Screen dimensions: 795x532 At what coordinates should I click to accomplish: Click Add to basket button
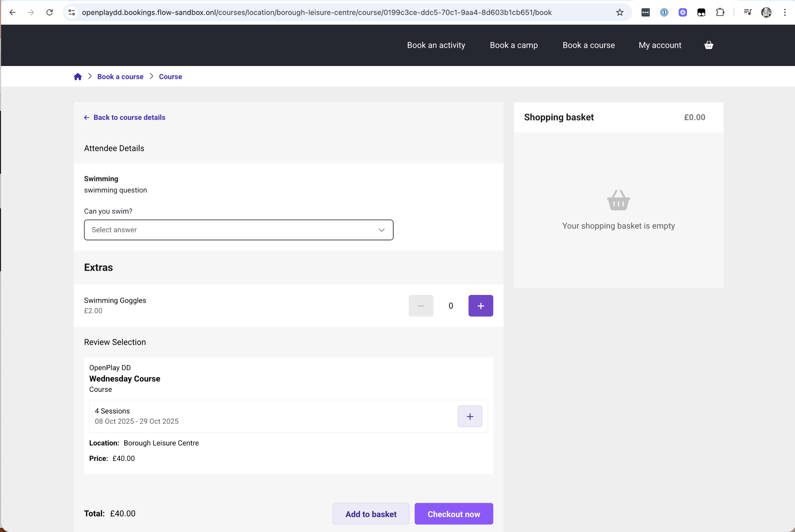click(371, 514)
